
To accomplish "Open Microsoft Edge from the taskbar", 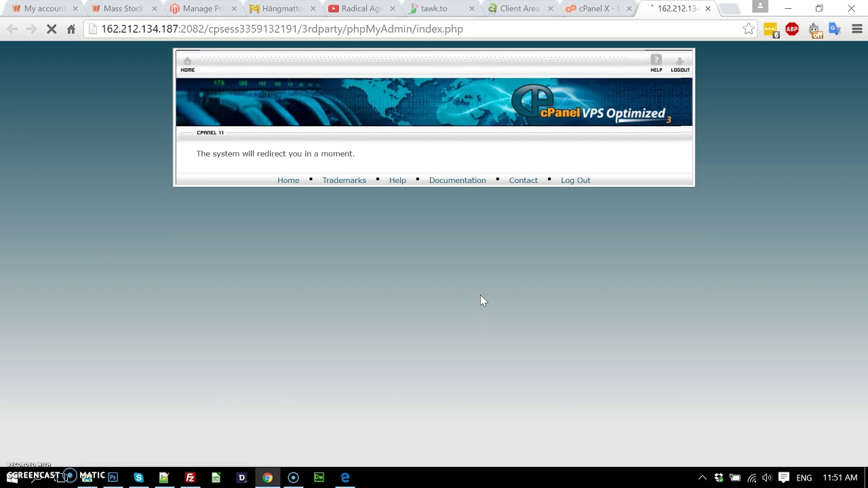I will pos(344,477).
